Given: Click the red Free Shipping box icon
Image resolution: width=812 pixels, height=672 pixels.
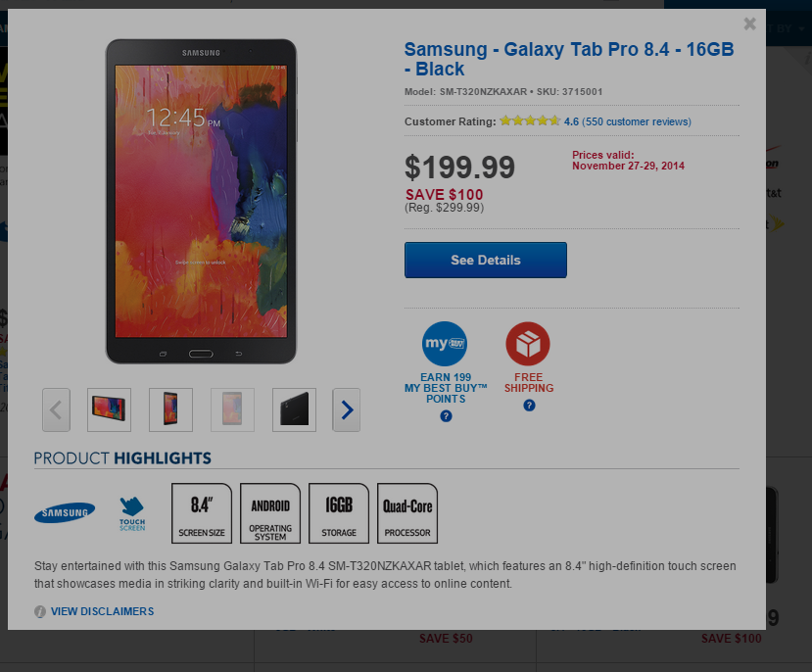Looking at the screenshot, I should point(528,344).
